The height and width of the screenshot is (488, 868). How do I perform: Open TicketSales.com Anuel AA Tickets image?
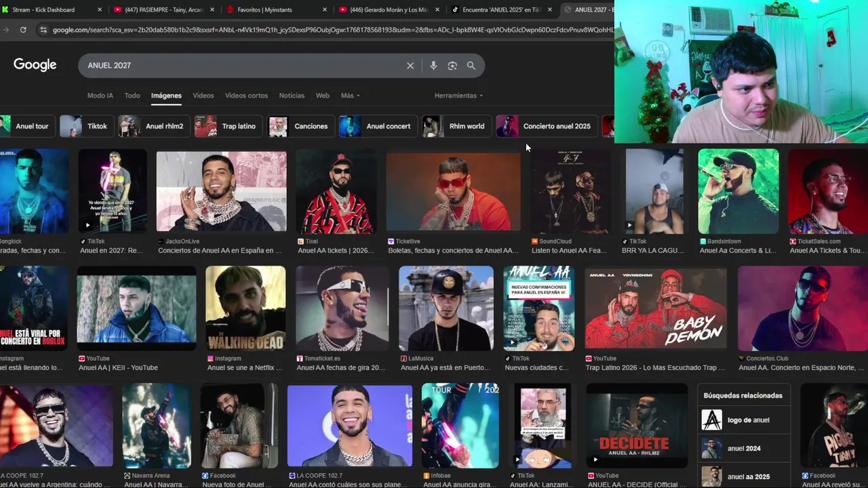(x=828, y=191)
